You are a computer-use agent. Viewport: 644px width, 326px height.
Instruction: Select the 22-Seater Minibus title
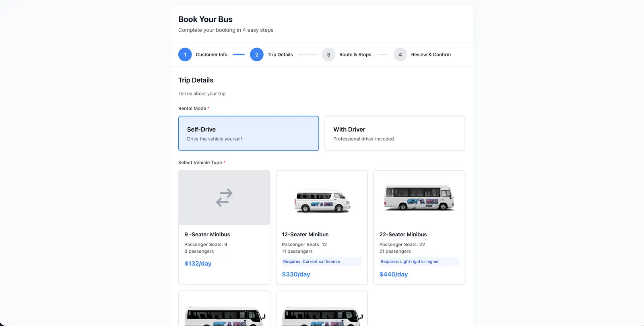coord(403,235)
